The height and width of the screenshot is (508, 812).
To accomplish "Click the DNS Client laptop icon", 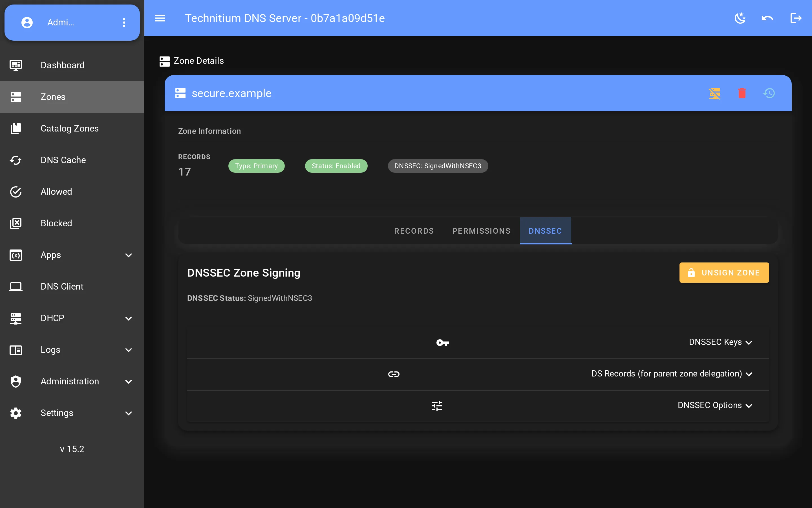I will pyautogui.click(x=16, y=286).
